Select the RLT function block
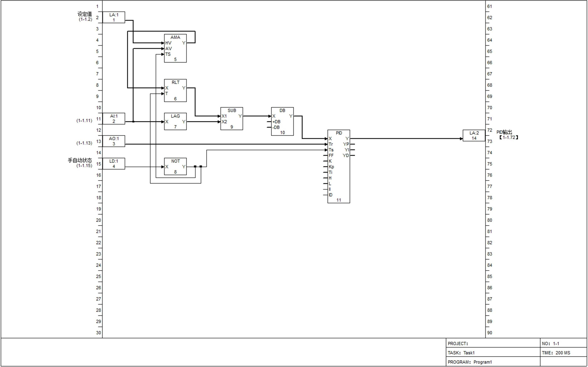The width and height of the screenshot is (588, 367). click(x=175, y=91)
